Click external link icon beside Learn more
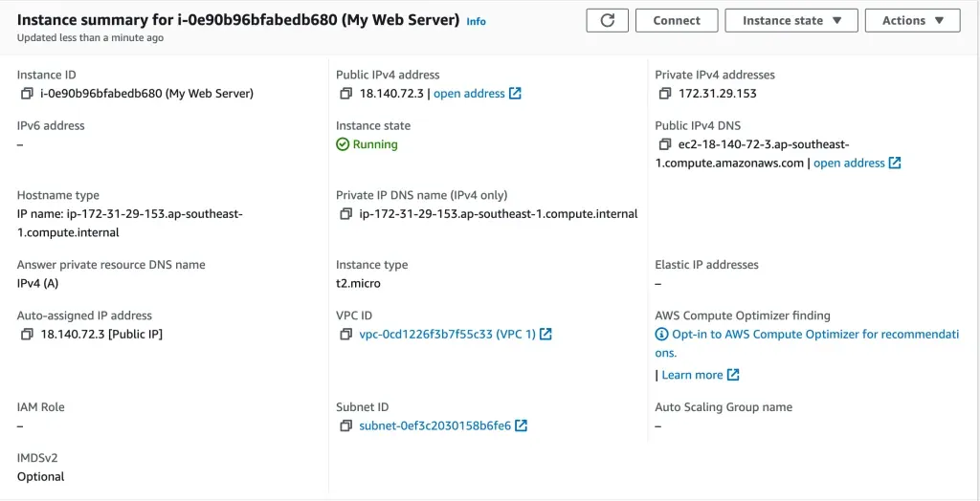980x501 pixels. click(733, 374)
